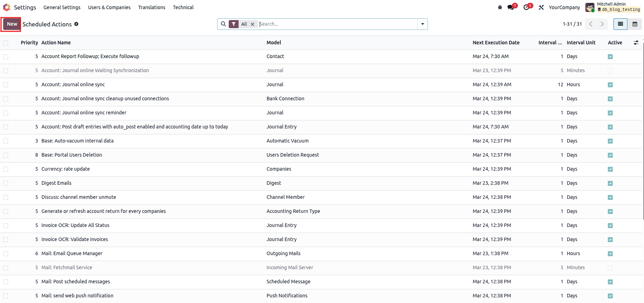The image size is (644, 303).
Task: Select the Currency: rate update row checkbox
Action: coord(6,169)
